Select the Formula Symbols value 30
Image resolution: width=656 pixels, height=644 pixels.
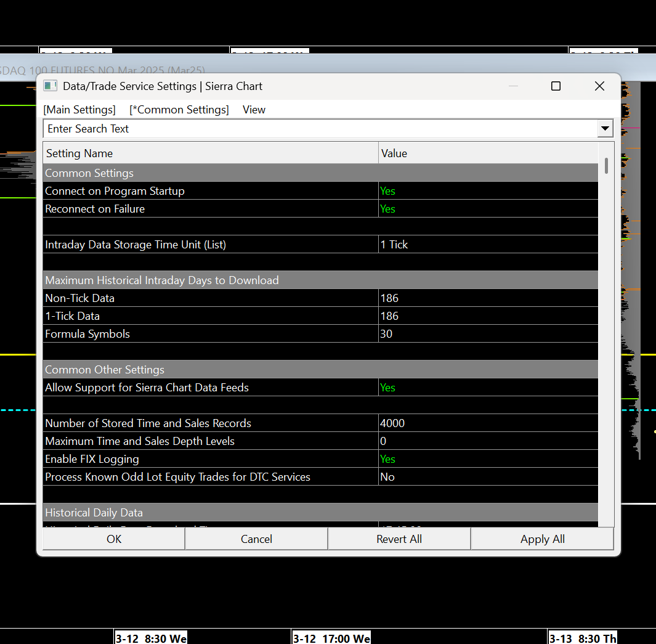point(488,334)
